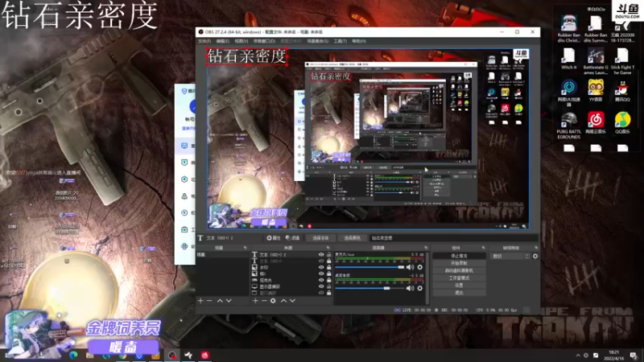The image size is (644, 362).
Task: Adjust the microphone/Aux volume slider
Action: click(x=369, y=267)
